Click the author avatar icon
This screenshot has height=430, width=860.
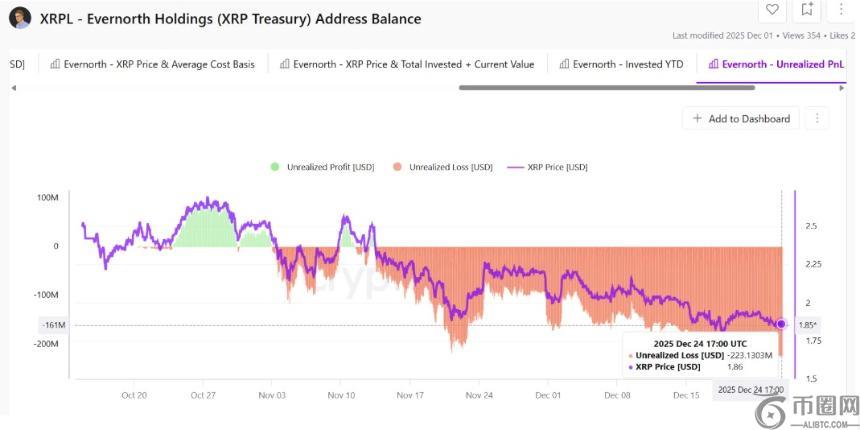tap(20, 18)
